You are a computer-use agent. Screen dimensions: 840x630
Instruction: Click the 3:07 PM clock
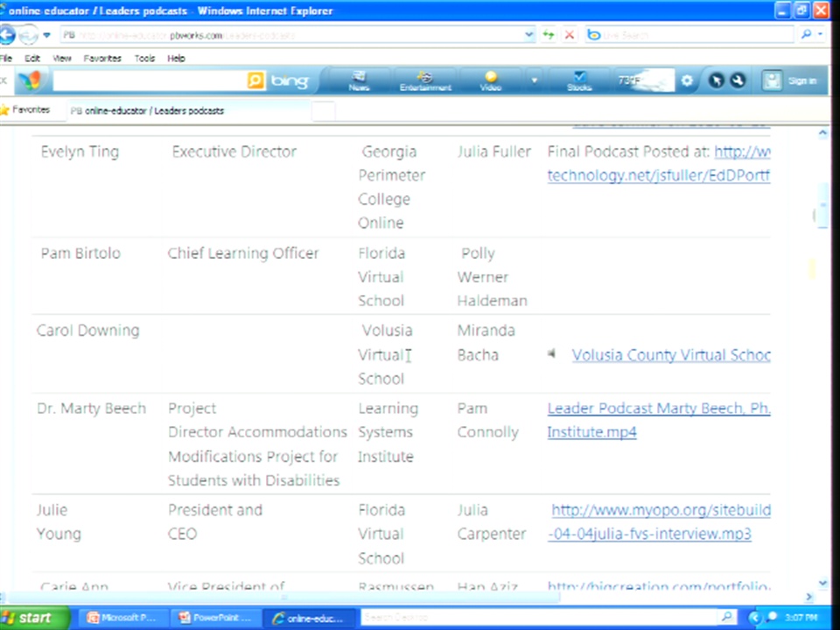coord(801,618)
